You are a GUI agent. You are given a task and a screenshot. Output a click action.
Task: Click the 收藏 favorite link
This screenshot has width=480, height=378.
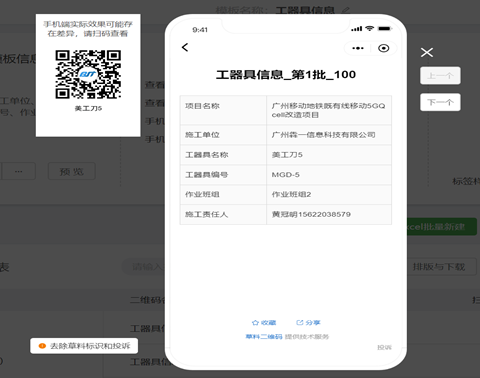264,323
